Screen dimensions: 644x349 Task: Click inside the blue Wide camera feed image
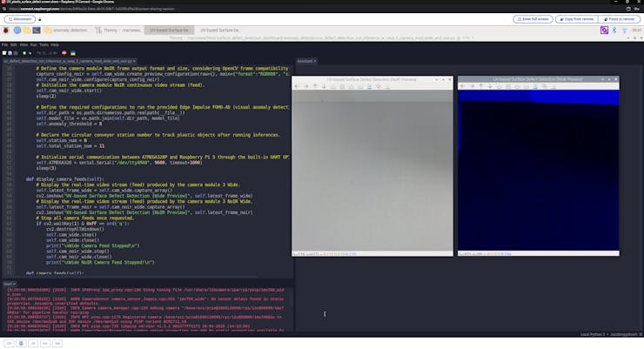[x=538, y=171]
